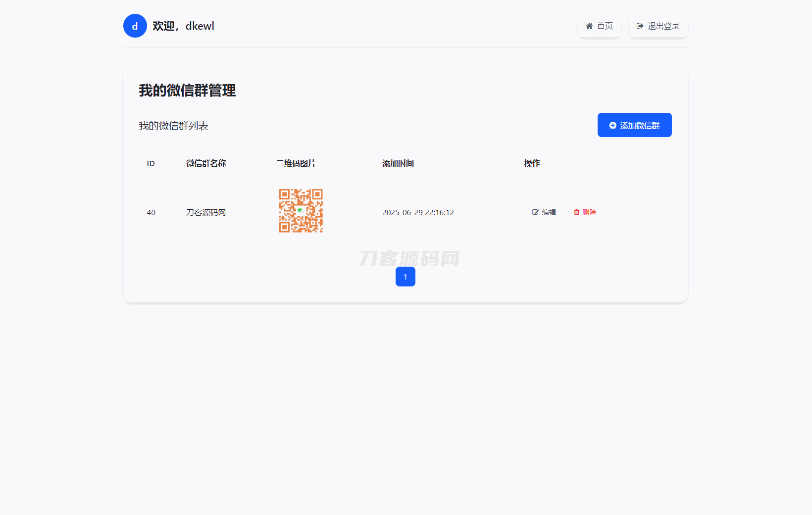The height and width of the screenshot is (515, 812).
Task: Select the 刀客源码网 group name cell
Action: [x=206, y=213]
